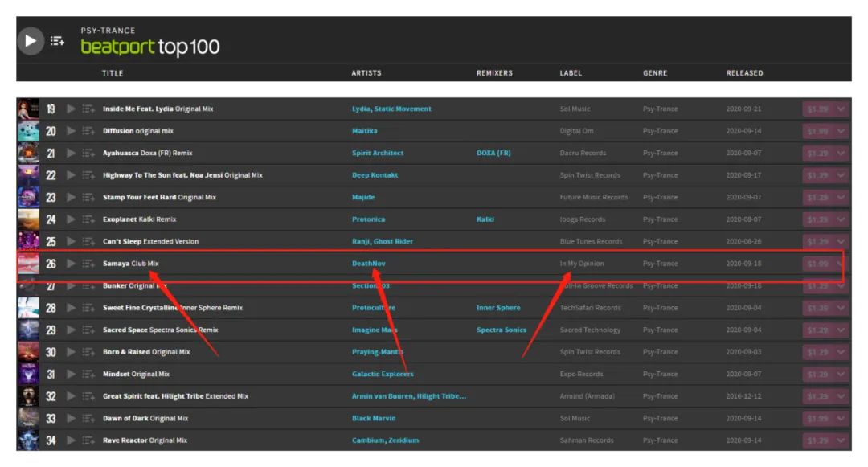Open track title Can't Sleep Extended Version

point(150,242)
